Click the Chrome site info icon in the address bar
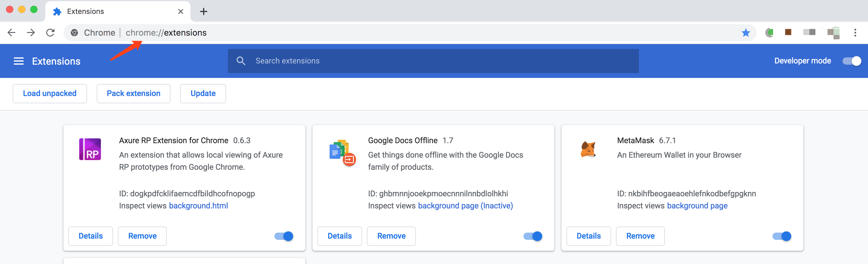Viewport: 868px width, 264px height. pyautogui.click(x=74, y=33)
